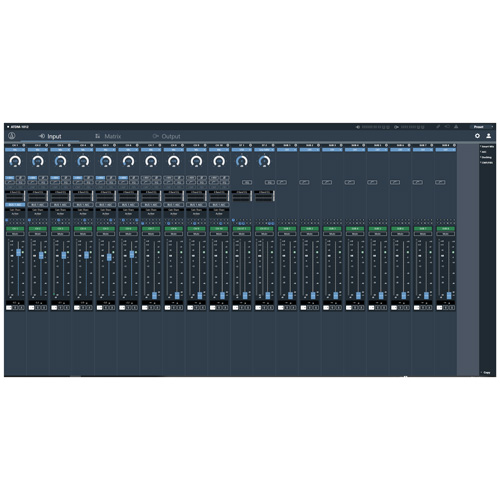This screenshot has height=500, width=500.
Task: Click the CH 2 EQ curve display
Action: pos(38,196)
